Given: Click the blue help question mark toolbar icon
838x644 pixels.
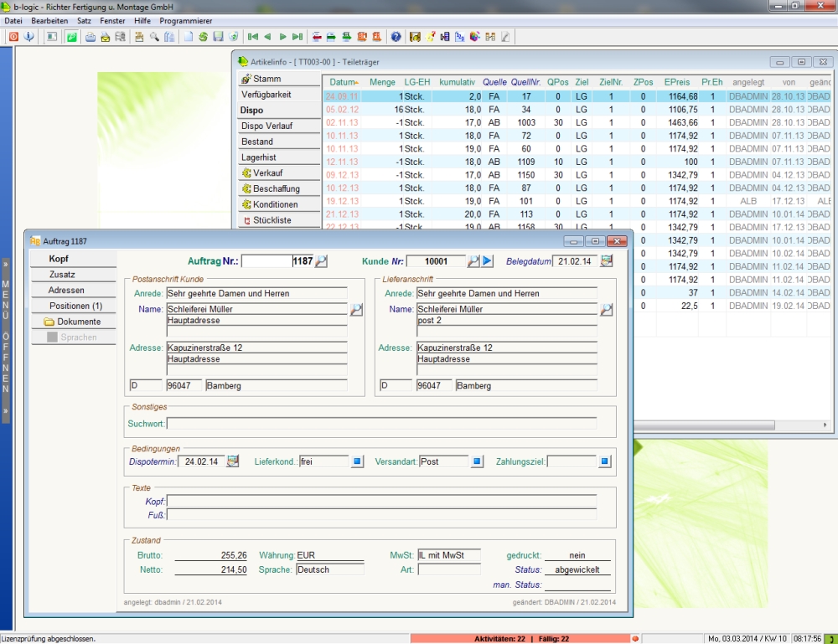Looking at the screenshot, I should coord(396,37).
